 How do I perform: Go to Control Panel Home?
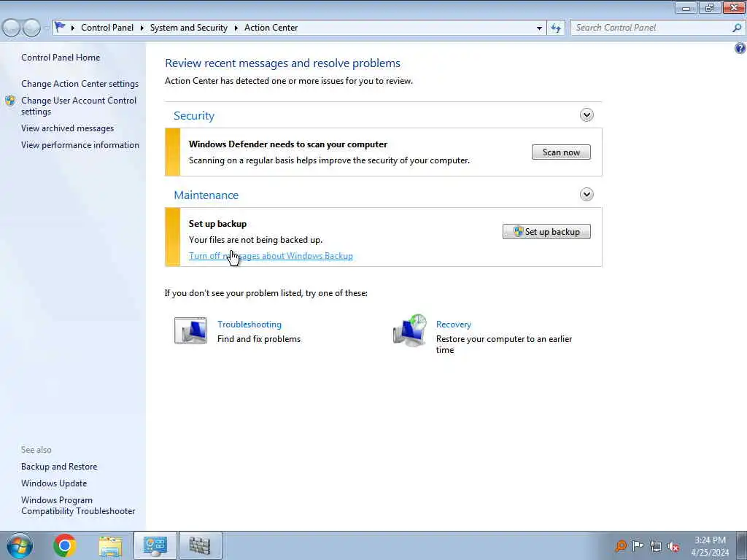pyautogui.click(x=61, y=58)
